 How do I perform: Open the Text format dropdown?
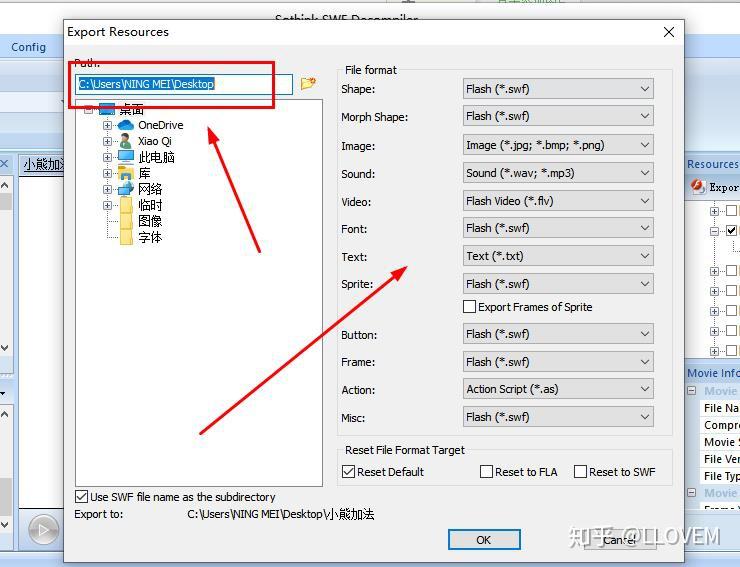[558, 256]
